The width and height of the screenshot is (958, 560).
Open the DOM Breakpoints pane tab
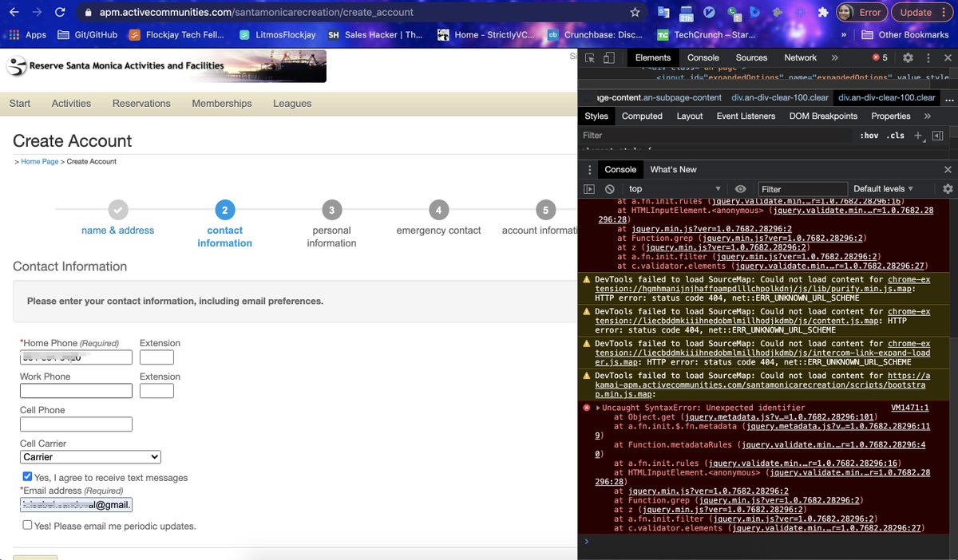point(822,116)
